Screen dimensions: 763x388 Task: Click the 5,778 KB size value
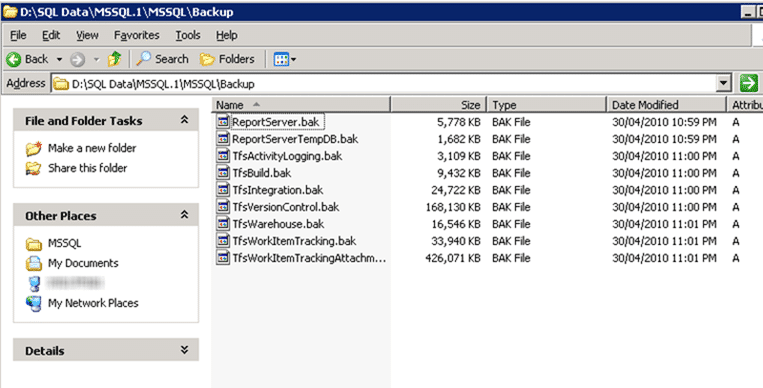(x=458, y=122)
